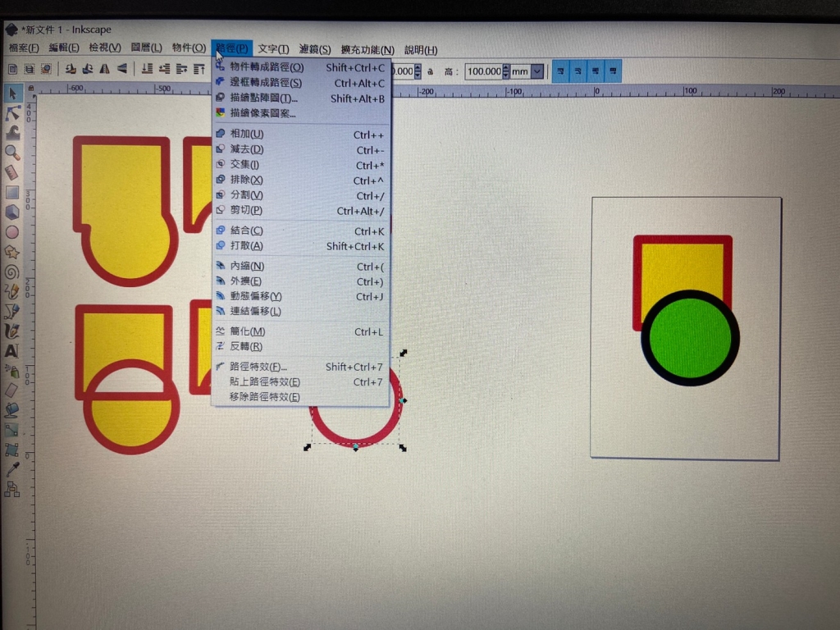The height and width of the screenshot is (630, 840).
Task: Select 物件轉成路徑(O) menu entry
Action: coord(267,67)
